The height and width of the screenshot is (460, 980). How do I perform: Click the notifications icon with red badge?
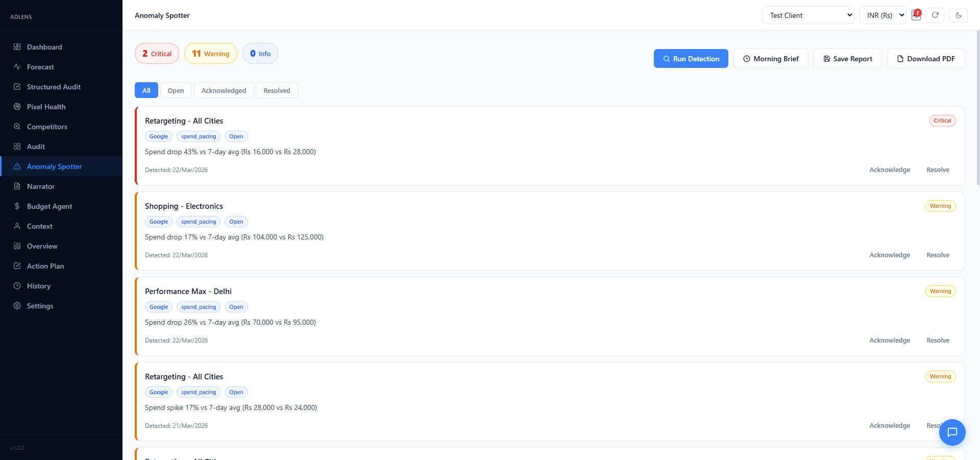point(916,15)
